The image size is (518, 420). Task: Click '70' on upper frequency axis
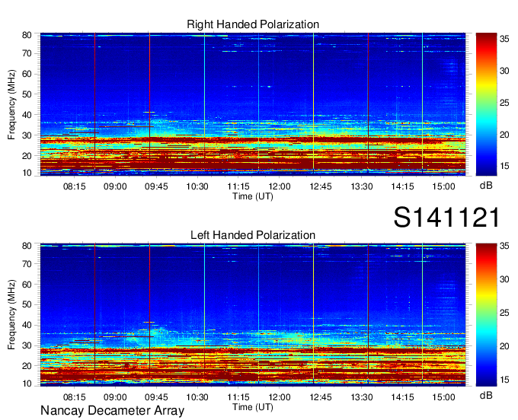pos(27,53)
